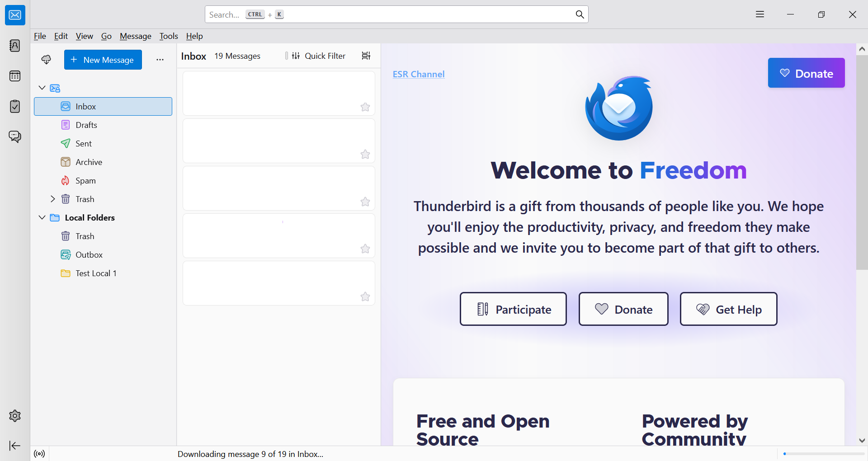Click the Get Messages cloud icon
Screen dimensions: 868x461
tap(46, 60)
